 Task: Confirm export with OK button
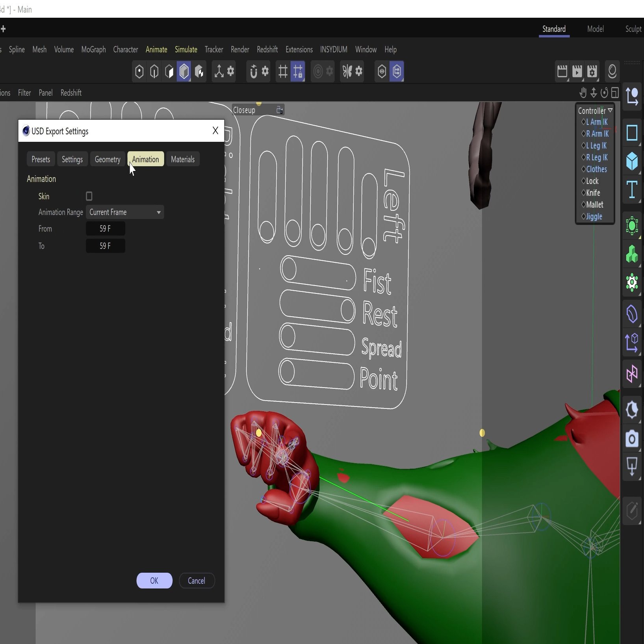pos(154,581)
